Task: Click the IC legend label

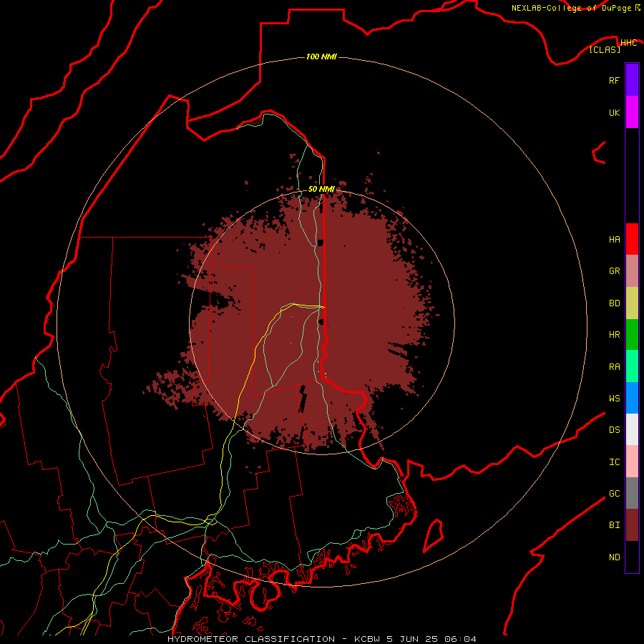Action: tap(614, 462)
